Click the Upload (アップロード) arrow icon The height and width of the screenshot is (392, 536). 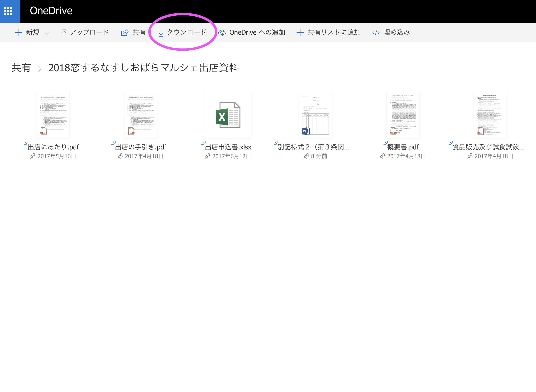[x=64, y=33]
